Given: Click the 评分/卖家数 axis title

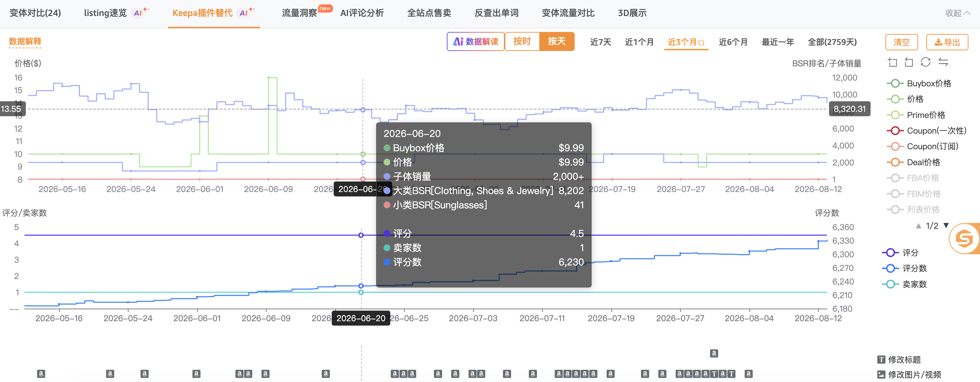Looking at the screenshot, I should point(24,213).
